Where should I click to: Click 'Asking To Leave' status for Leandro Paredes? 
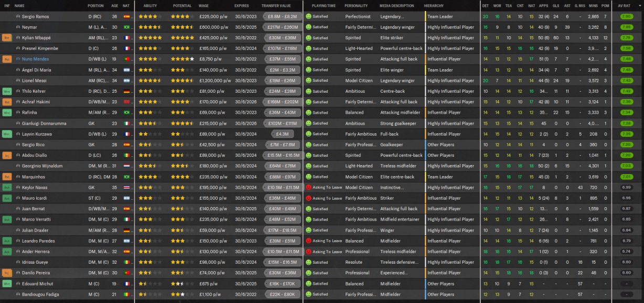coord(327,241)
